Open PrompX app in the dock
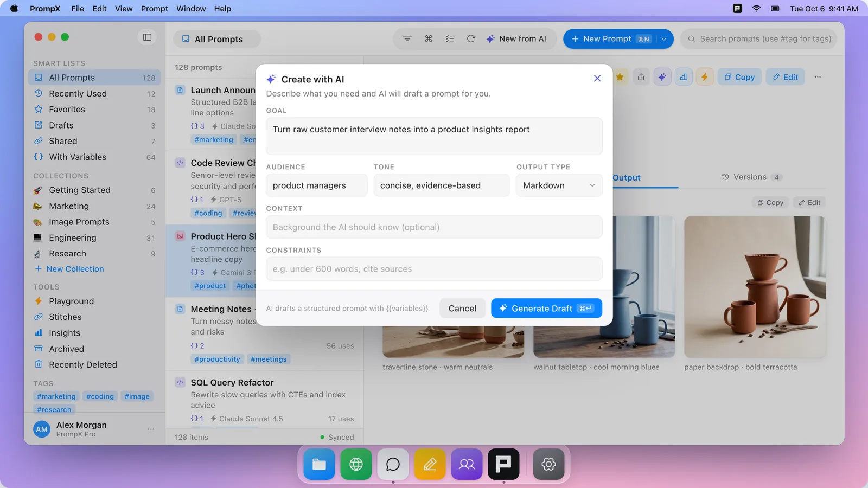The width and height of the screenshot is (868, 488). pos(503,464)
